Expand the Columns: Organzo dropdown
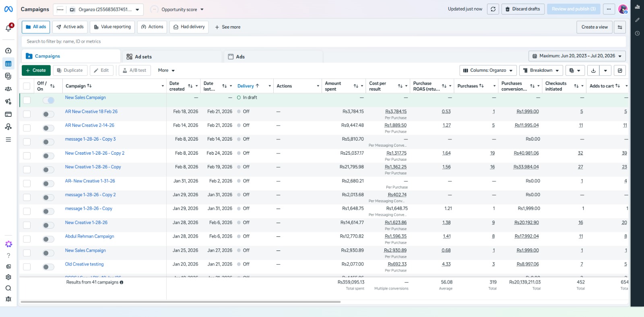The image size is (644, 317). [488, 70]
